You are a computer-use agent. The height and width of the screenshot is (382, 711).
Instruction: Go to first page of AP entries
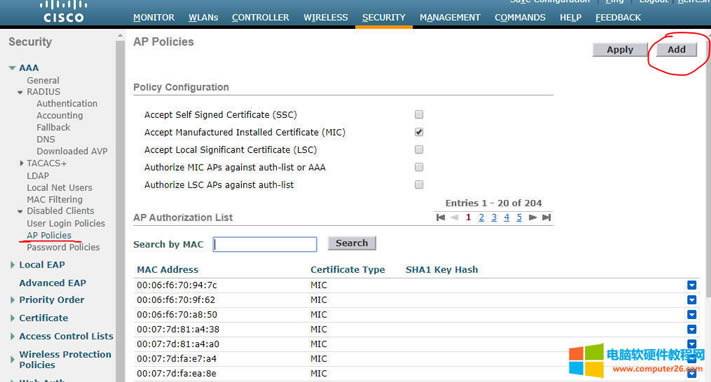(x=440, y=217)
